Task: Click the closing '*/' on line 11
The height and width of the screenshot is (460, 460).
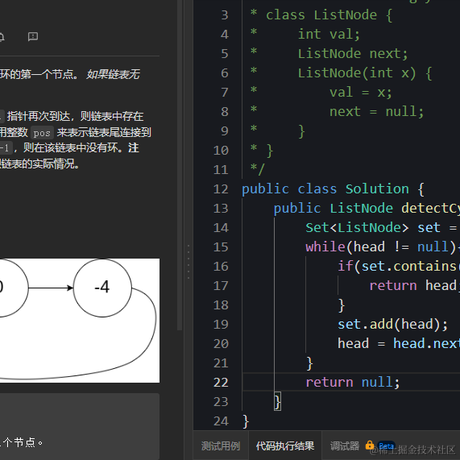Action: [257, 170]
